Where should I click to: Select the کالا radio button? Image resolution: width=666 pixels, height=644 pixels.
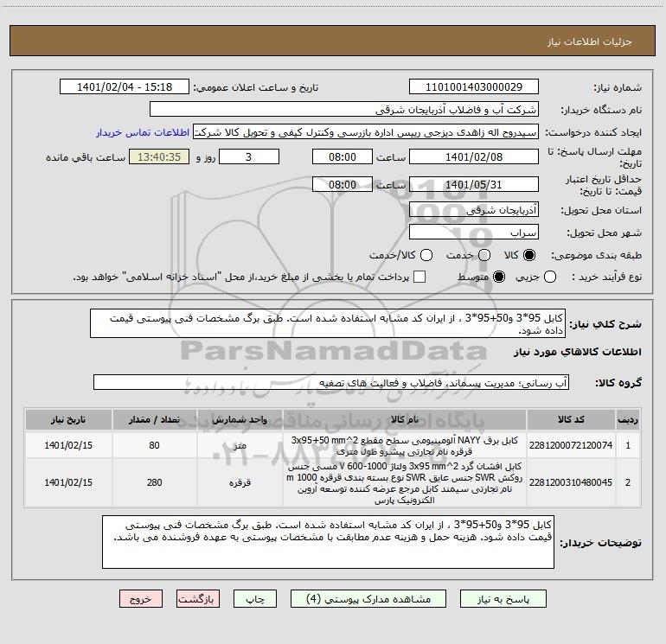pos(529,255)
